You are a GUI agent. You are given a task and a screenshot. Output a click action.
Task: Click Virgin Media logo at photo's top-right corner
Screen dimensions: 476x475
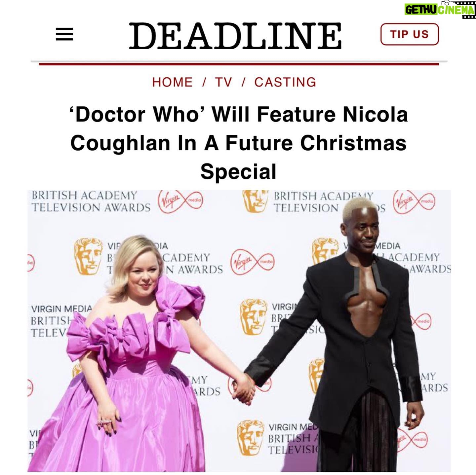415,202
